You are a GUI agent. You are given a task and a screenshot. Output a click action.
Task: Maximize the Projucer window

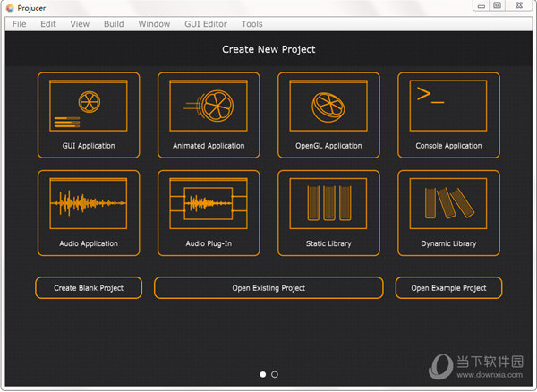[x=498, y=5]
